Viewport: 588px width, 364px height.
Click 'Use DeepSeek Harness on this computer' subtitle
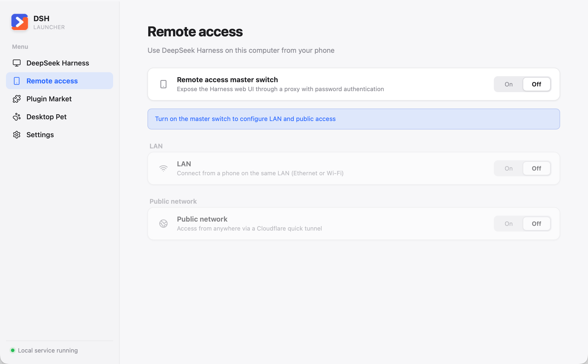click(x=241, y=50)
